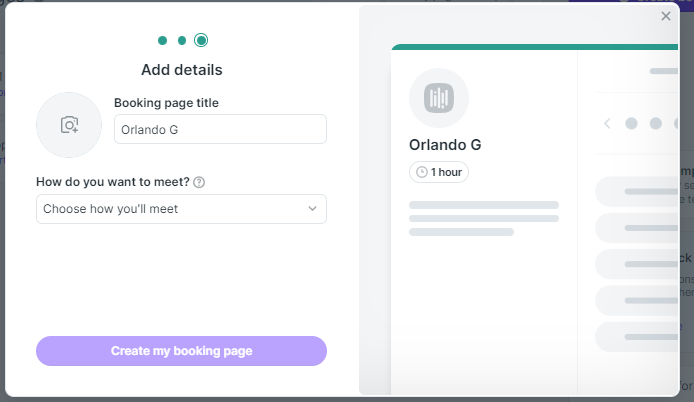The width and height of the screenshot is (694, 402).
Task: Click the 'Orlando G' name in preview
Action: coord(445,144)
